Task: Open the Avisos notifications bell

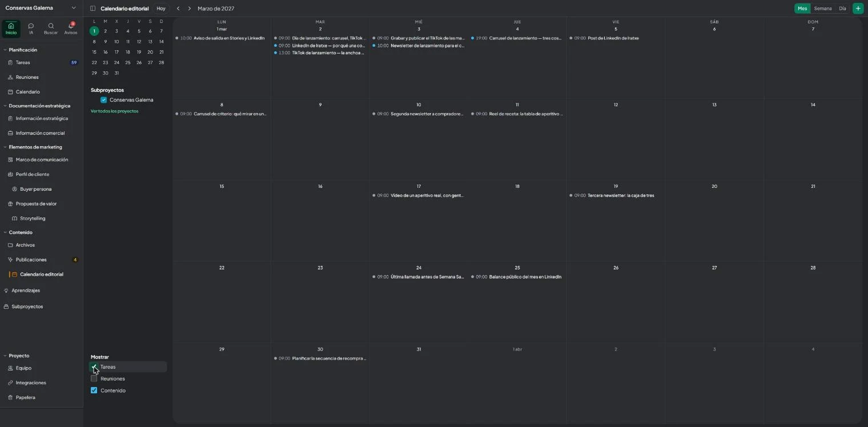Action: pos(71,29)
